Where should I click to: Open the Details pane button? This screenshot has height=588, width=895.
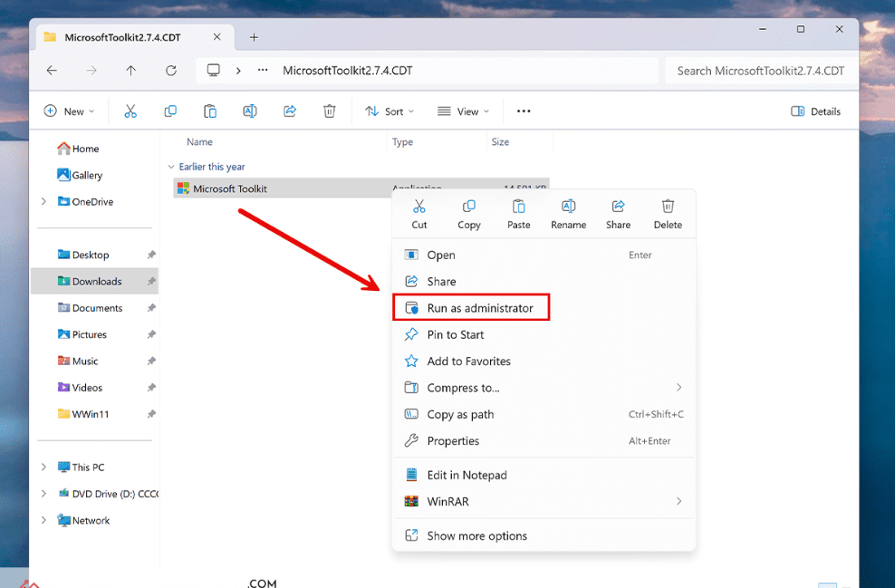pyautogui.click(x=815, y=111)
